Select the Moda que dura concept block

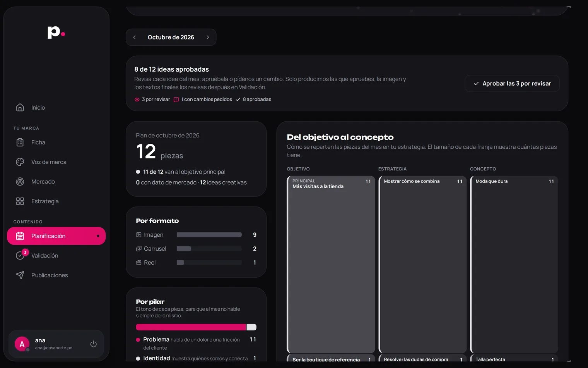pos(514,264)
